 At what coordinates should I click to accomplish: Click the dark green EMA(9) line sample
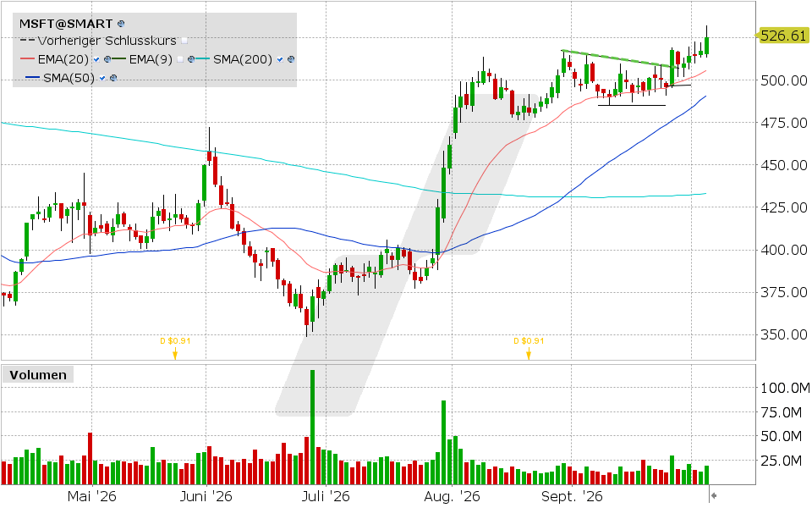tap(118, 59)
